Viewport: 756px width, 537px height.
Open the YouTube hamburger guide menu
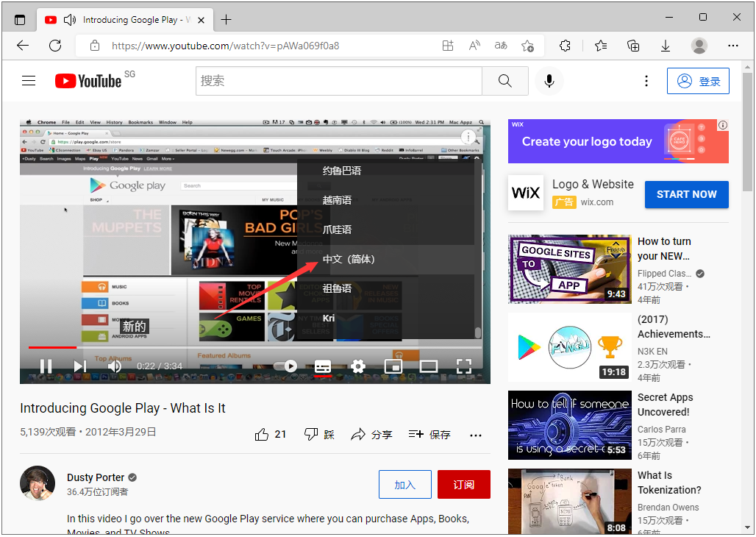(29, 81)
